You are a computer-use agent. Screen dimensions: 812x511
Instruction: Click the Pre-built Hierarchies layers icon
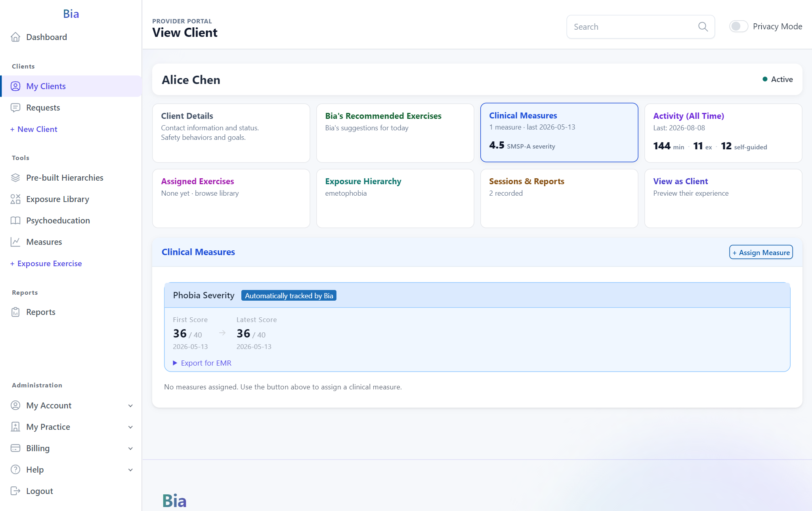15,178
